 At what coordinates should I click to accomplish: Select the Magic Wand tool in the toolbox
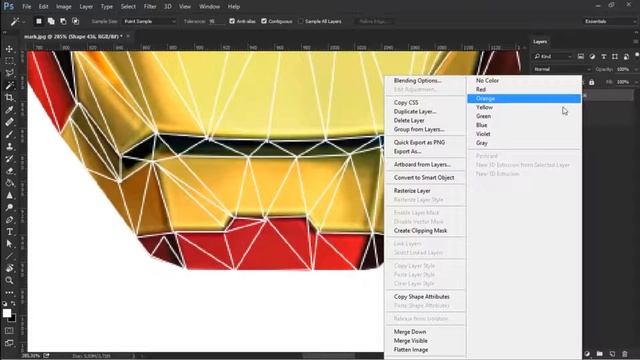click(x=9, y=85)
